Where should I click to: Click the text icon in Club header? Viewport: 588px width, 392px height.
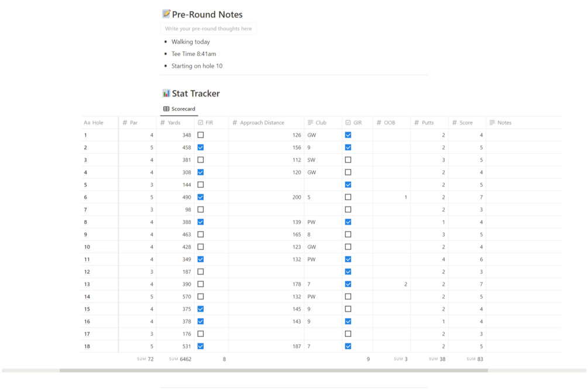310,122
